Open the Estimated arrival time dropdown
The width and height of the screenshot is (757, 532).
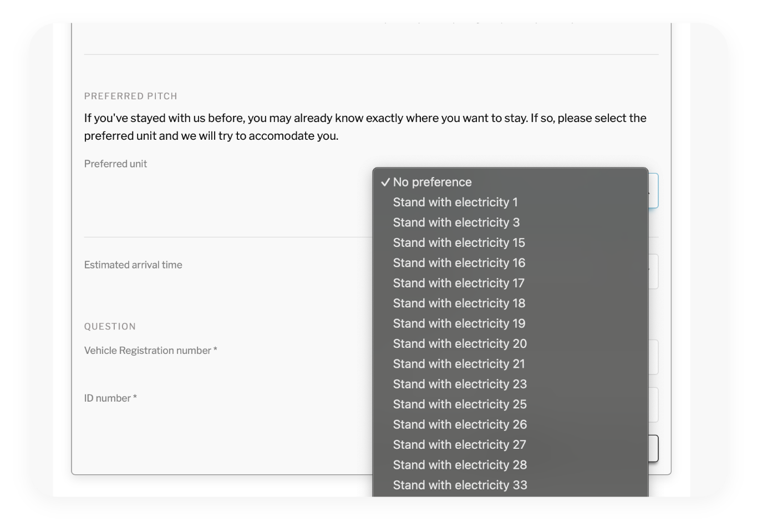653,271
